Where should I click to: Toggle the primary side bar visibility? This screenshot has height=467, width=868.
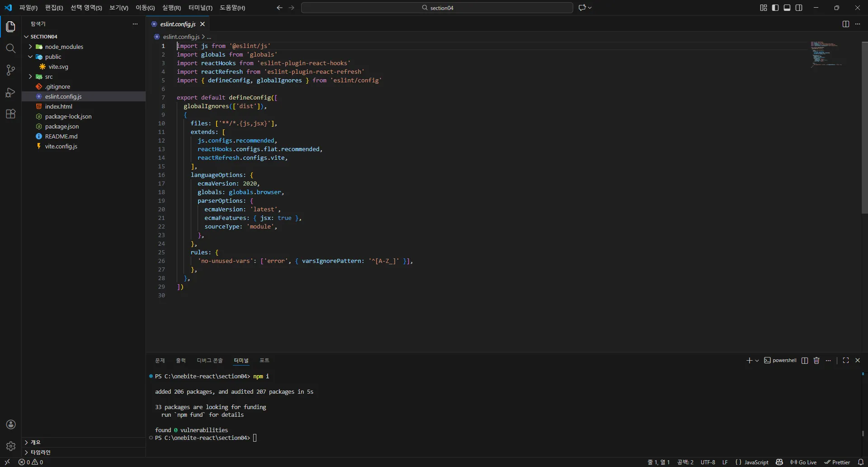[x=775, y=8]
